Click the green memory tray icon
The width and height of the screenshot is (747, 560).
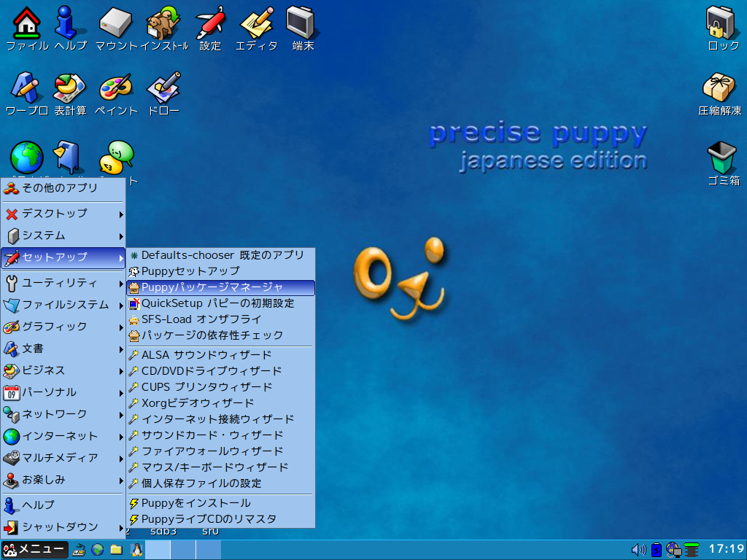click(x=692, y=550)
